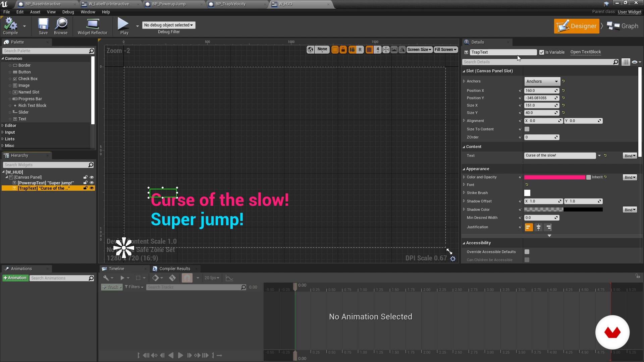This screenshot has width=644, height=362.
Task: Open the Window menu
Action: pyautogui.click(x=88, y=12)
